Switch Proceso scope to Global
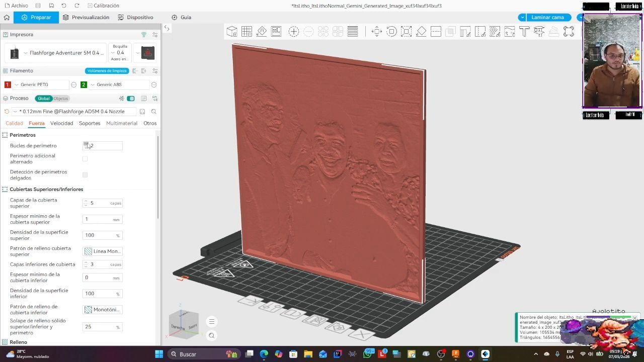 click(x=44, y=99)
